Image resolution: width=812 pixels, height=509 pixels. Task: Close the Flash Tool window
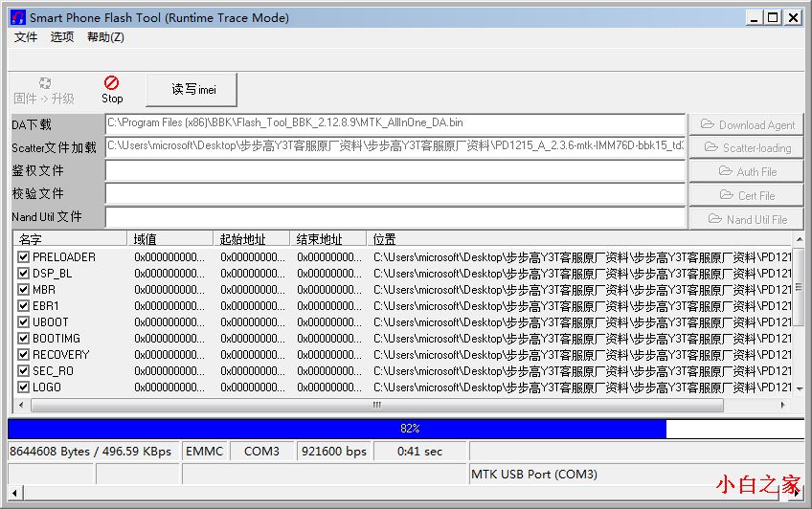(792, 17)
